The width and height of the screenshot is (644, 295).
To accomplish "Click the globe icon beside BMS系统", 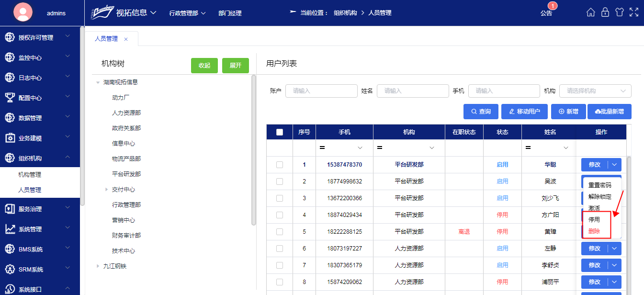I will click(x=10, y=249).
